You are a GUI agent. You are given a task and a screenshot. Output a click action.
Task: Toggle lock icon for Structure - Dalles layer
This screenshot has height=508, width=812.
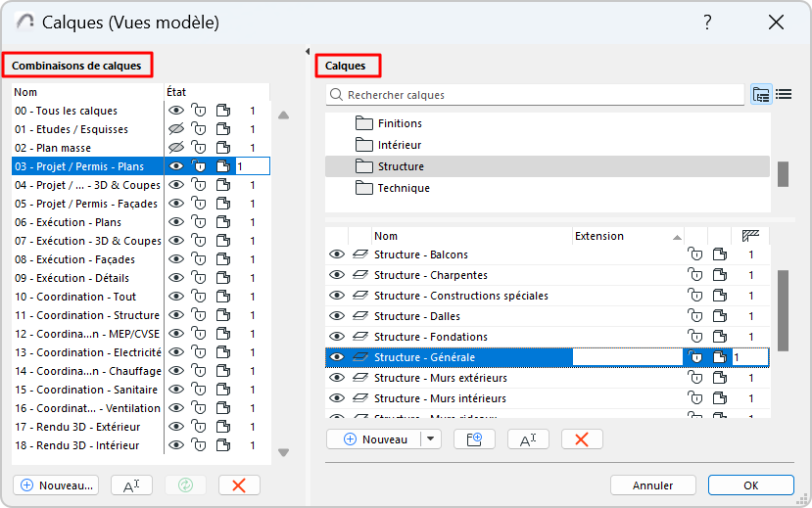pyautogui.click(x=696, y=316)
